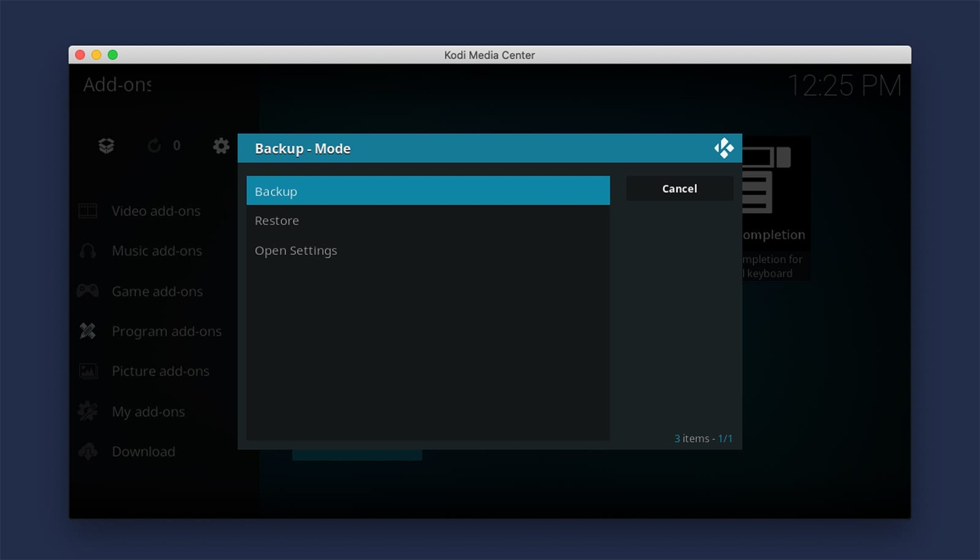Screen dimensions: 980x560
Task: Click the 12:25 PM clock
Action: [844, 86]
